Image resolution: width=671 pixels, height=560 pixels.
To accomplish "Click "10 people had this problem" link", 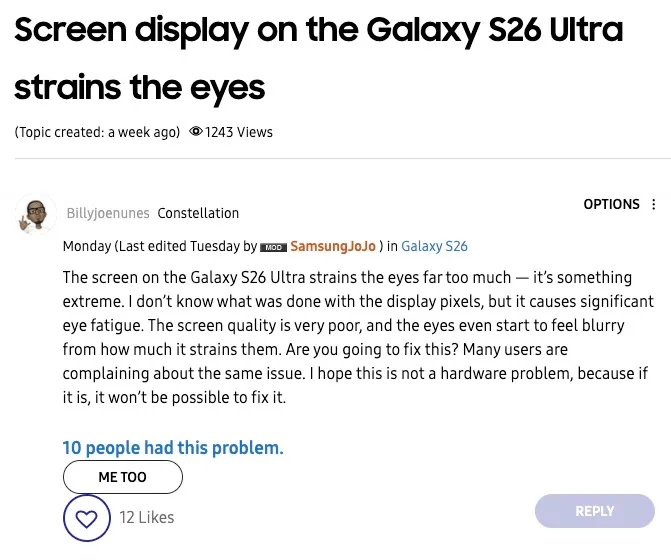I will [x=173, y=447].
